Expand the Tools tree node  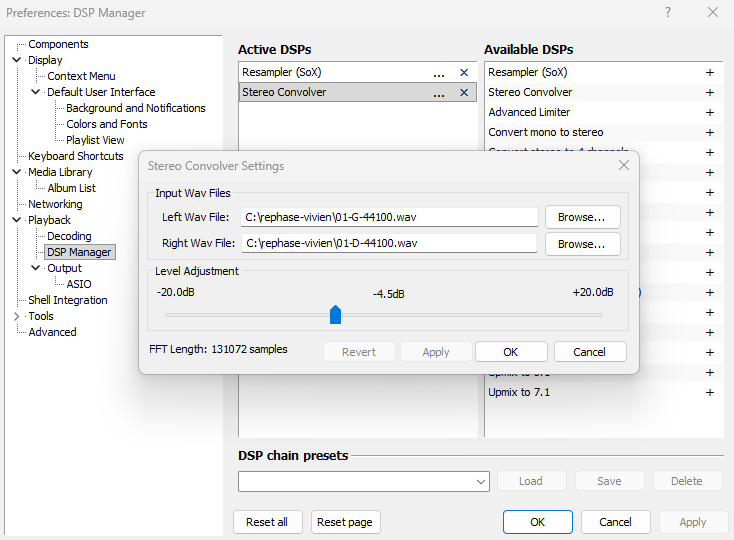point(16,316)
